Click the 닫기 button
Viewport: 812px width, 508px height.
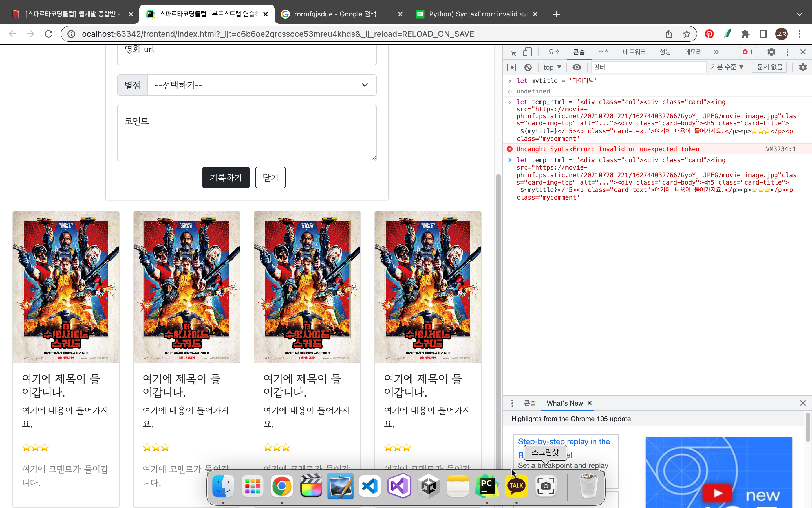(x=270, y=178)
